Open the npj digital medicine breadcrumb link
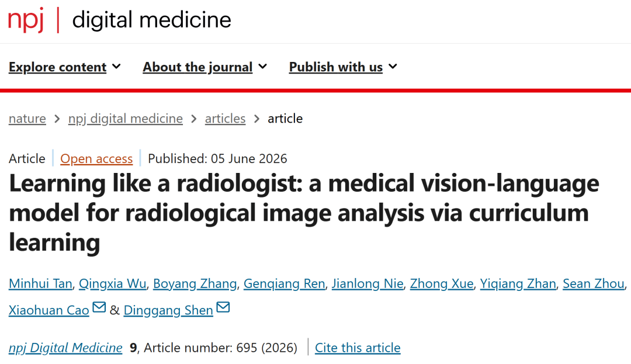The width and height of the screenshot is (631, 364). (x=126, y=119)
